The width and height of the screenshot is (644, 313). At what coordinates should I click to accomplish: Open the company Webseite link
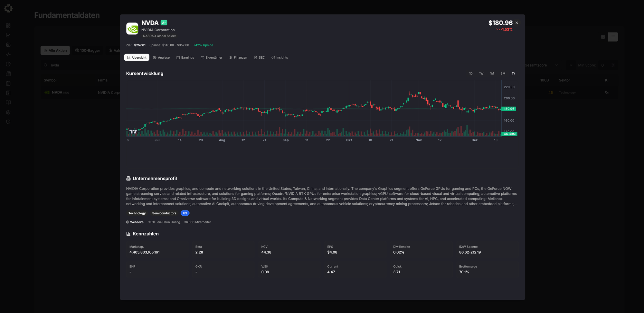pyautogui.click(x=135, y=222)
